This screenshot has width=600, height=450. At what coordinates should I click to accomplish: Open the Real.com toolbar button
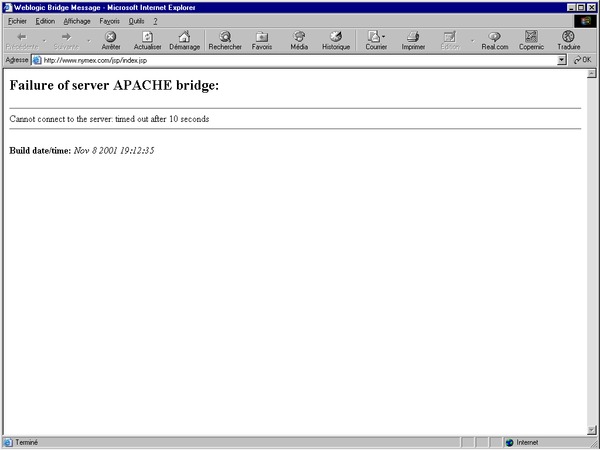(495, 41)
